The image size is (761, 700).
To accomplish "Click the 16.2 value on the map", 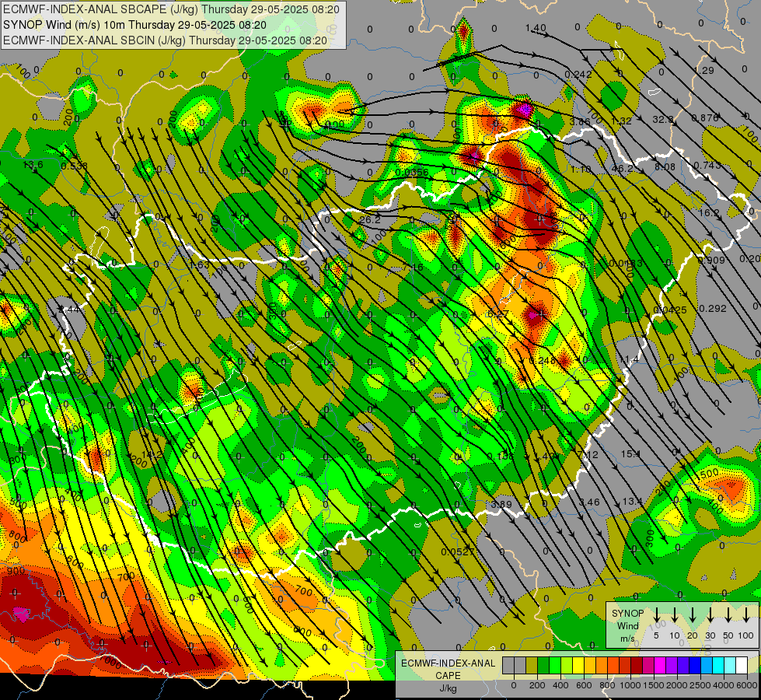I will click(x=709, y=213).
